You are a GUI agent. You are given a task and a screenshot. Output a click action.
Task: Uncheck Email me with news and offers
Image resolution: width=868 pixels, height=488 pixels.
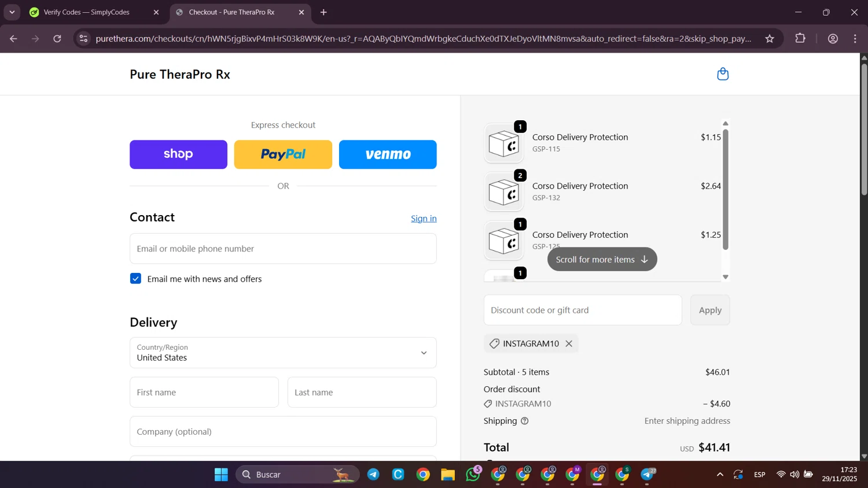click(135, 279)
